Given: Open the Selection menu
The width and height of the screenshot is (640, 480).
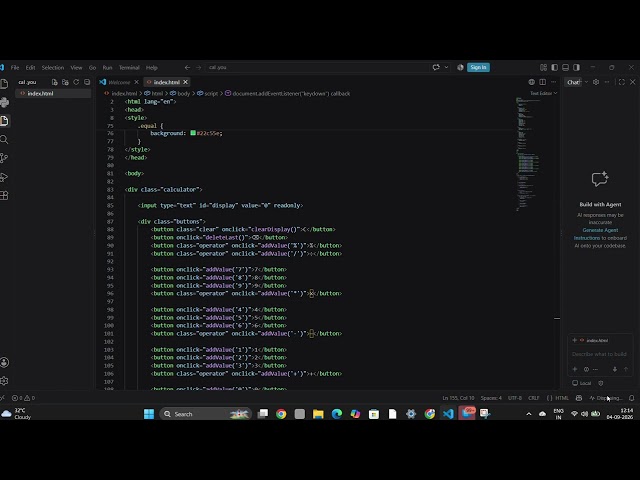Looking at the screenshot, I should (53, 67).
